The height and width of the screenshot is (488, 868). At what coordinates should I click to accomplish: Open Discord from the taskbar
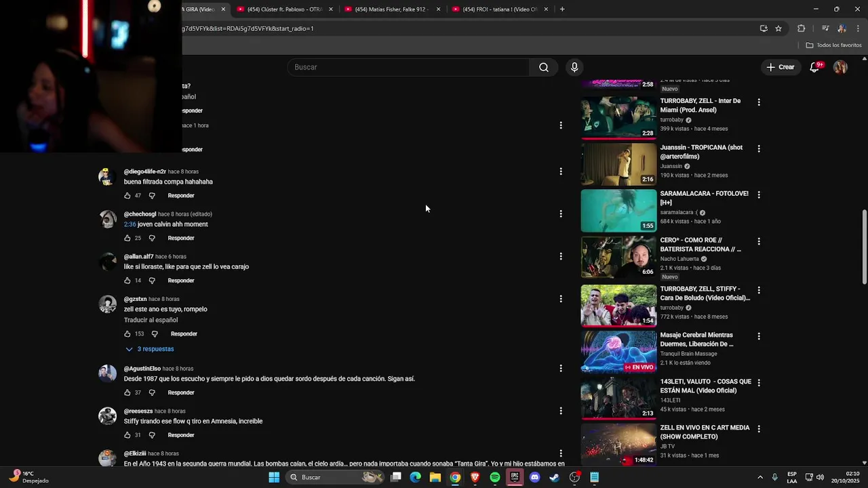pyautogui.click(x=534, y=477)
